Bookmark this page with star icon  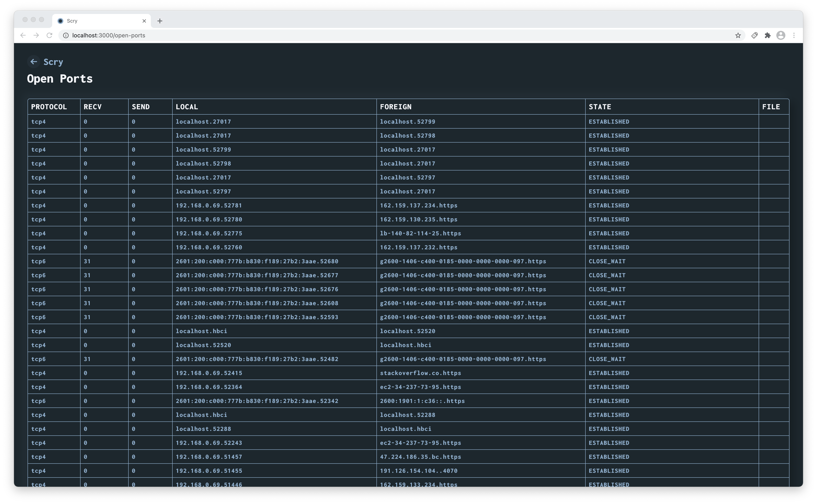pos(738,35)
